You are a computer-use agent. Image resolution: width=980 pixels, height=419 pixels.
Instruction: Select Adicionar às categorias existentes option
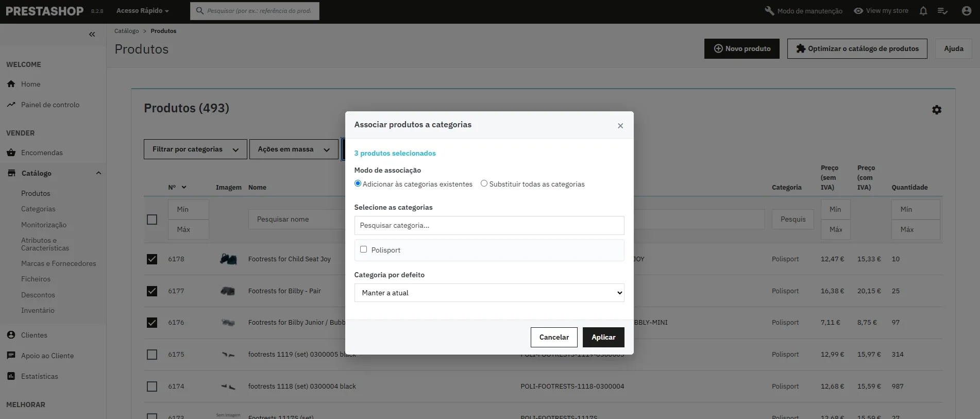(x=358, y=183)
